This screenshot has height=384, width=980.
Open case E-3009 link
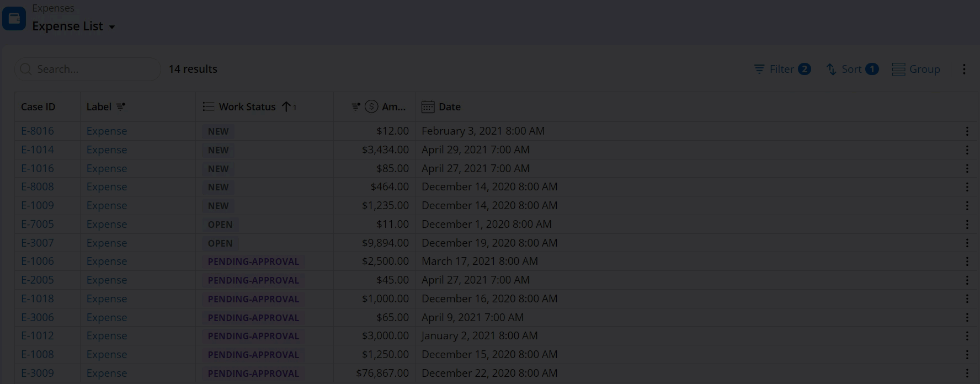pyautogui.click(x=38, y=374)
